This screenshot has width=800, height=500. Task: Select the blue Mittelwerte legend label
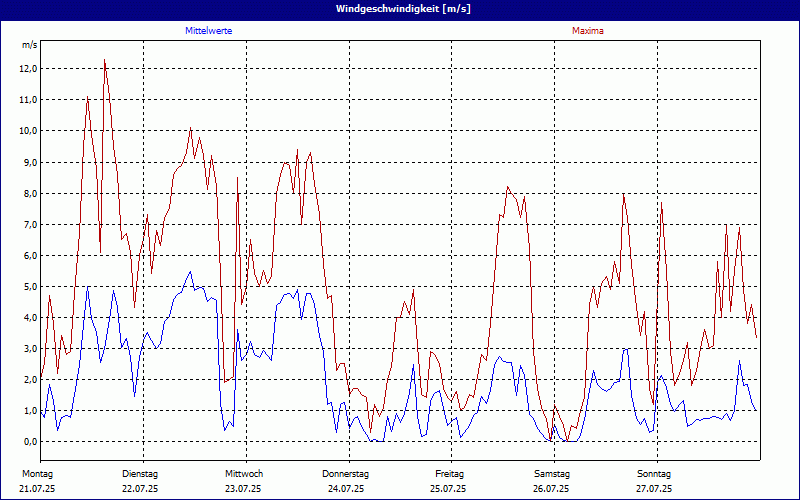click(x=209, y=31)
